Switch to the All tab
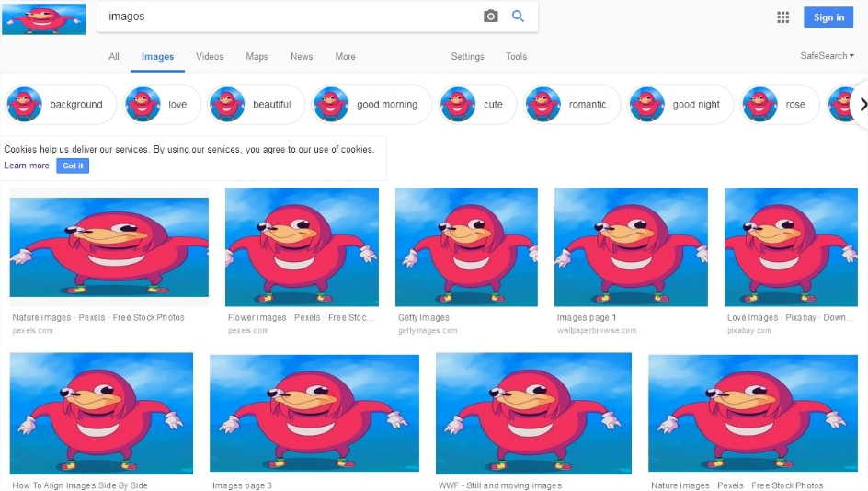The height and width of the screenshot is (491, 868). pyautogui.click(x=113, y=56)
